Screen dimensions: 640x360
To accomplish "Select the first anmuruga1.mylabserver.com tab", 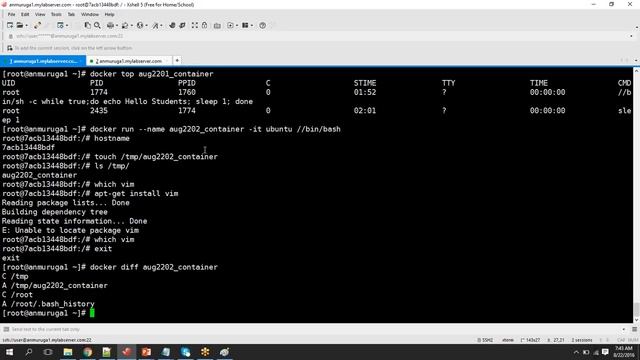I will pos(43,61).
